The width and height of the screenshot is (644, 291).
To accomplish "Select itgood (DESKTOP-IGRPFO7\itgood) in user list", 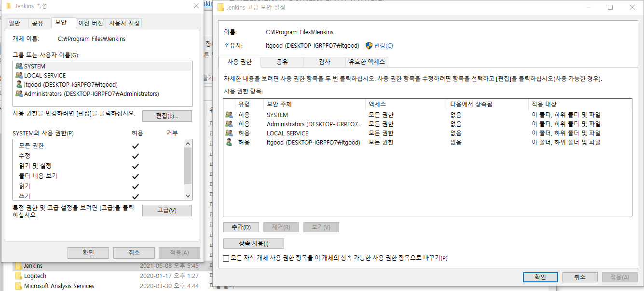I will (71, 84).
